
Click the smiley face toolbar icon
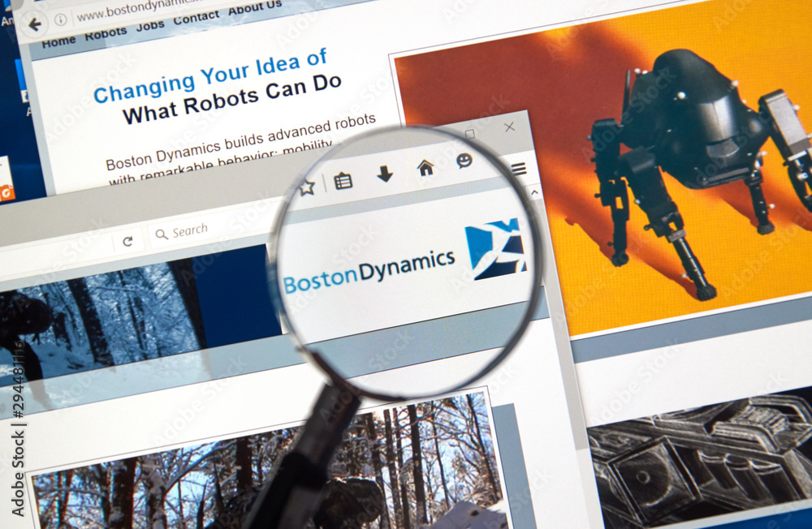(464, 161)
